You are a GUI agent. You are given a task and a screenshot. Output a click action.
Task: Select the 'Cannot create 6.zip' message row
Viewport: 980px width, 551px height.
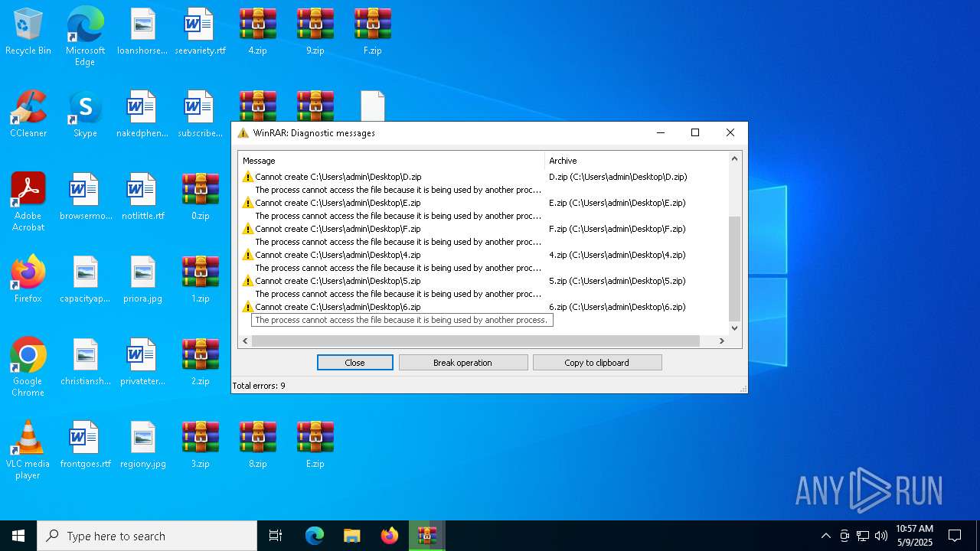pyautogui.click(x=483, y=307)
